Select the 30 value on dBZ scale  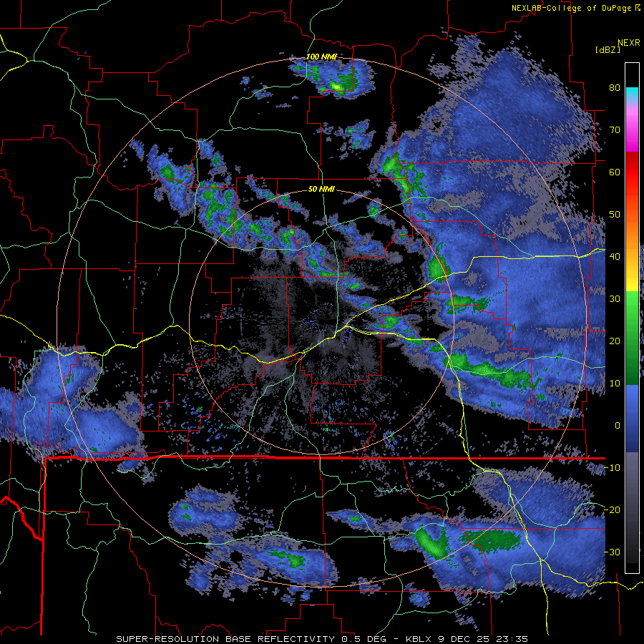click(x=615, y=299)
